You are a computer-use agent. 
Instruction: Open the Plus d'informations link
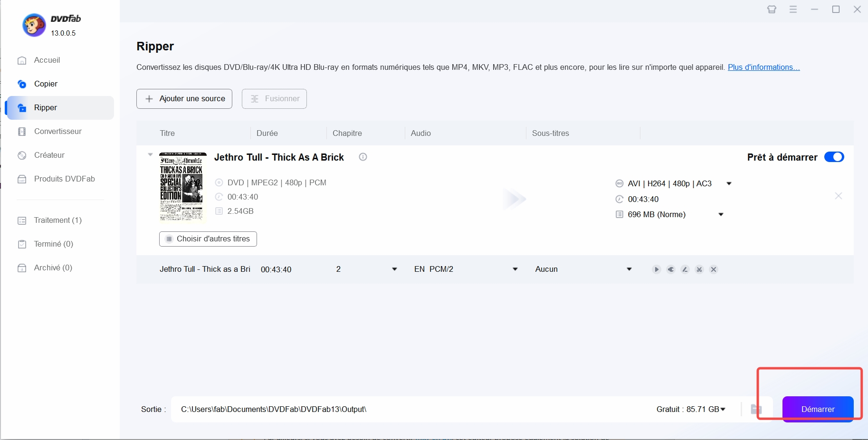(763, 67)
